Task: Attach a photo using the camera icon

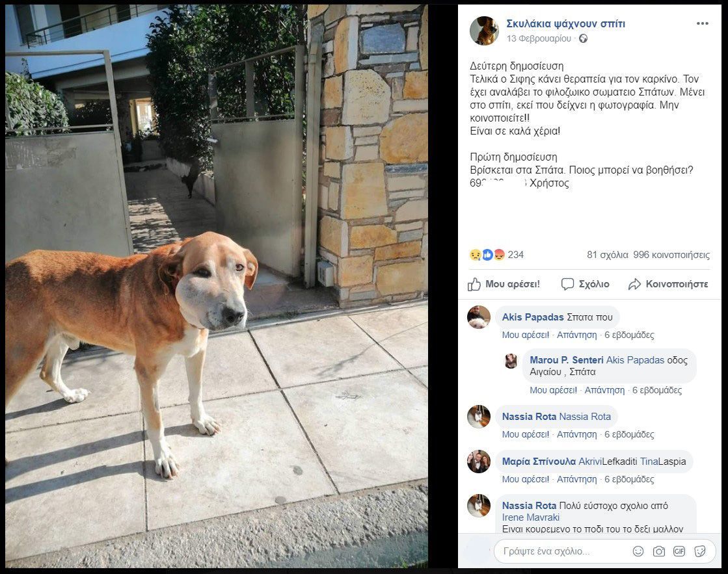Action: click(x=659, y=551)
